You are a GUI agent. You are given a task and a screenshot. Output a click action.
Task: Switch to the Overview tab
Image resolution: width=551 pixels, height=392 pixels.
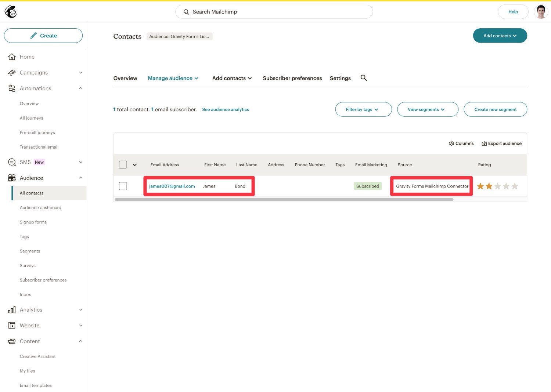click(125, 78)
